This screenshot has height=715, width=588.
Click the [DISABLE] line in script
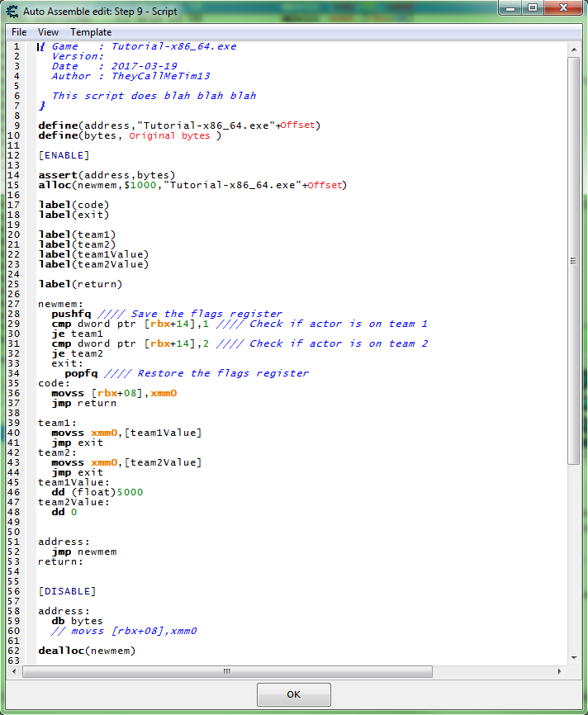point(67,591)
